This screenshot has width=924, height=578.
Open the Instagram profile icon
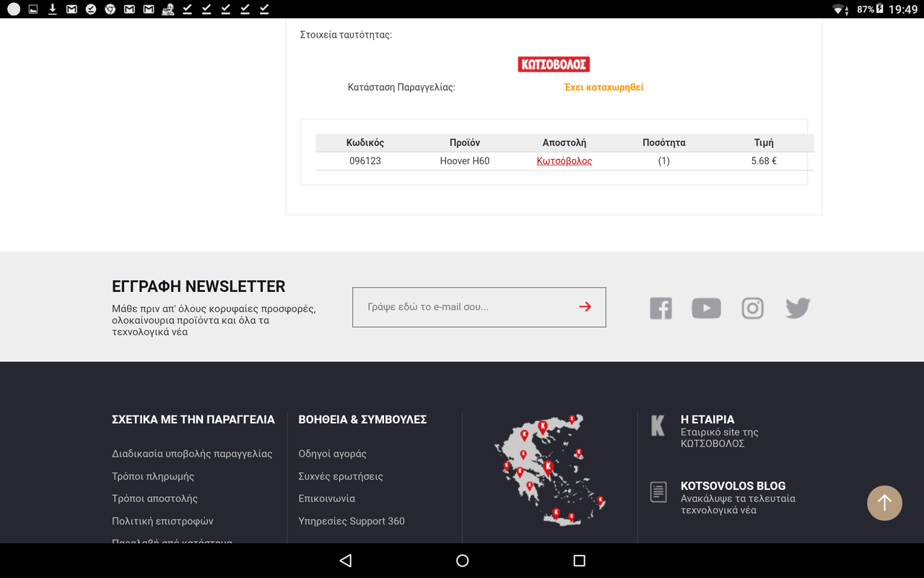click(x=752, y=309)
